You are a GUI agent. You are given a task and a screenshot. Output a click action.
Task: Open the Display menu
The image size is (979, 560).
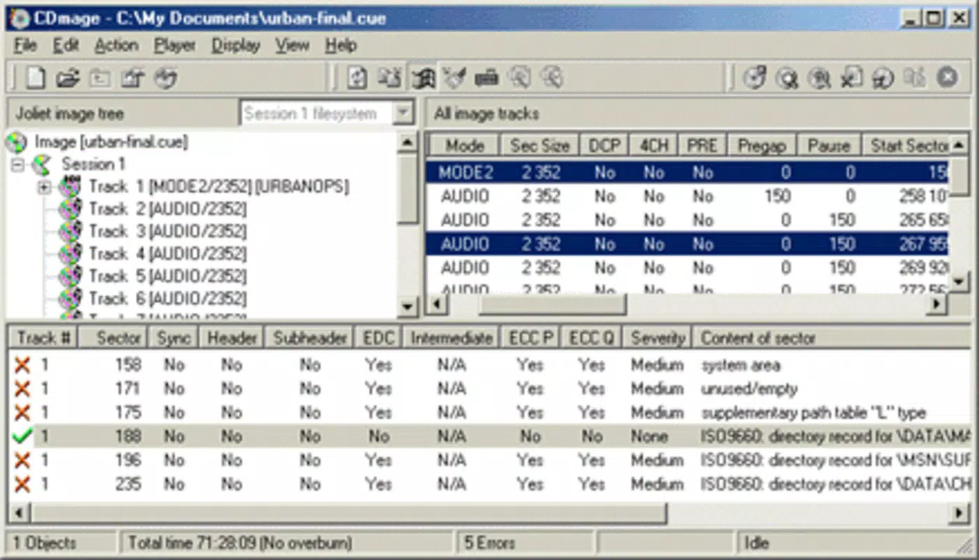click(x=236, y=45)
